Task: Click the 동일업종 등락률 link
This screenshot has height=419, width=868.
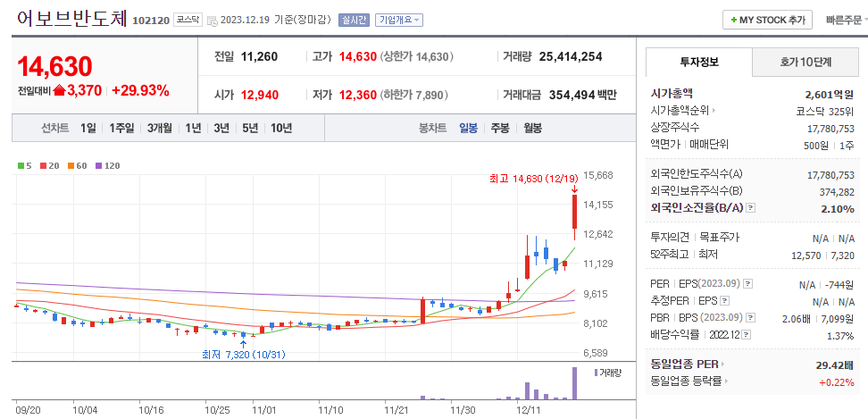Action: (687, 381)
